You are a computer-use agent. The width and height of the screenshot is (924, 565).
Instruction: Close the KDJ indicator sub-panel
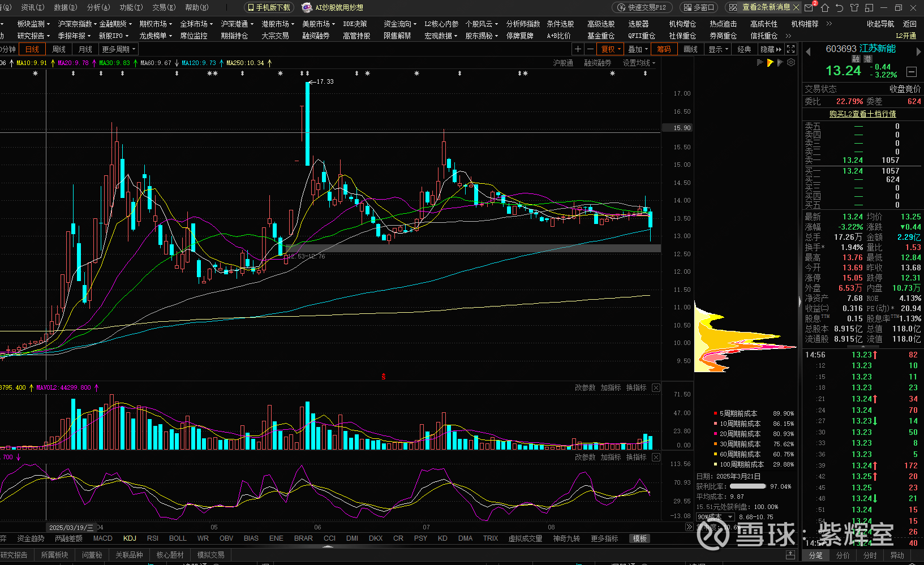point(656,457)
